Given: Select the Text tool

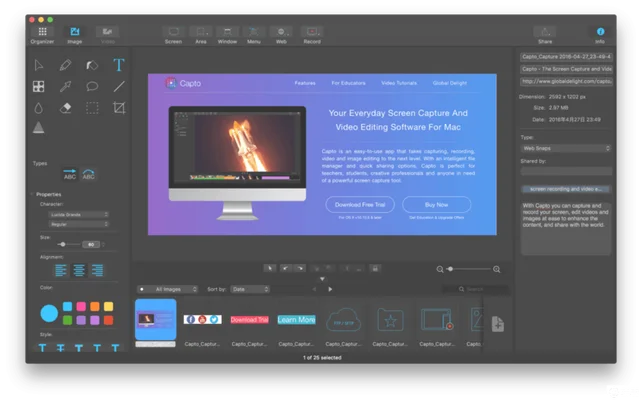Looking at the screenshot, I should click(119, 65).
